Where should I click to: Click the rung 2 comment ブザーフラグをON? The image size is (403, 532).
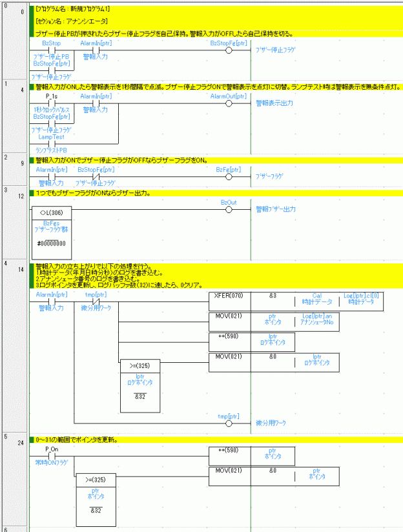(x=121, y=160)
